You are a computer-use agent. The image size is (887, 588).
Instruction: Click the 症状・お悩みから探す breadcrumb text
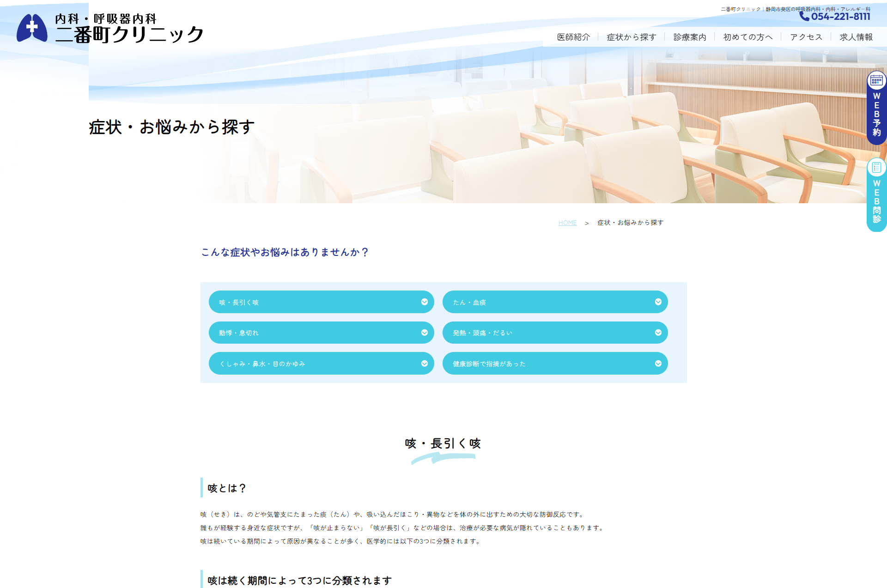click(x=630, y=223)
